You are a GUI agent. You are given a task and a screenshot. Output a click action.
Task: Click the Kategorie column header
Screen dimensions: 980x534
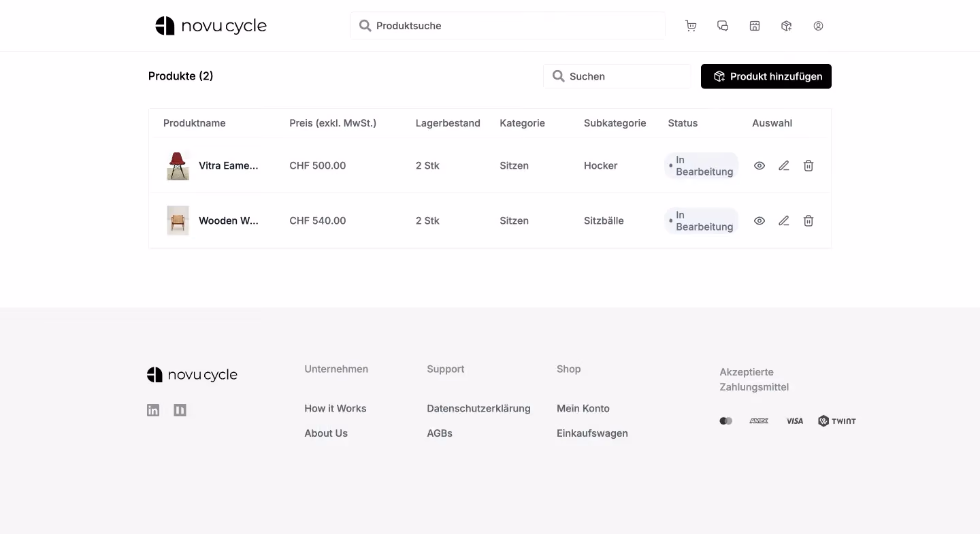click(522, 123)
